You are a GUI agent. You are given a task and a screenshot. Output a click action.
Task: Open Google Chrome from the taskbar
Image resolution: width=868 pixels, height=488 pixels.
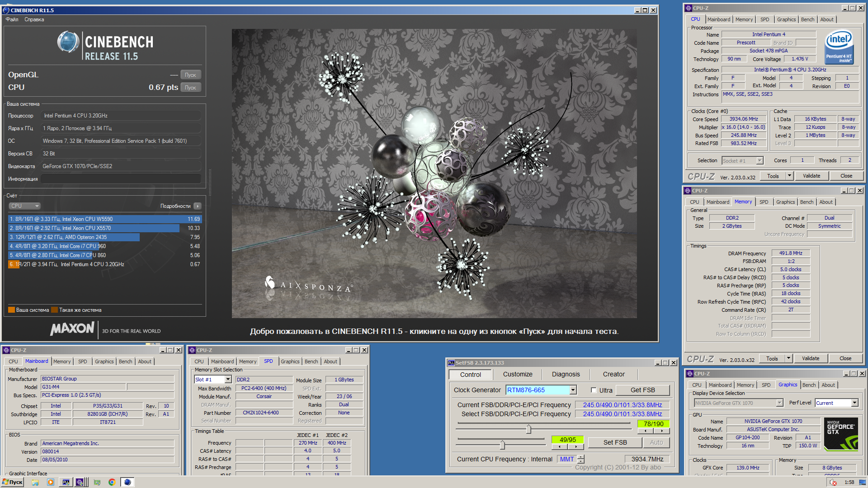pos(112,482)
